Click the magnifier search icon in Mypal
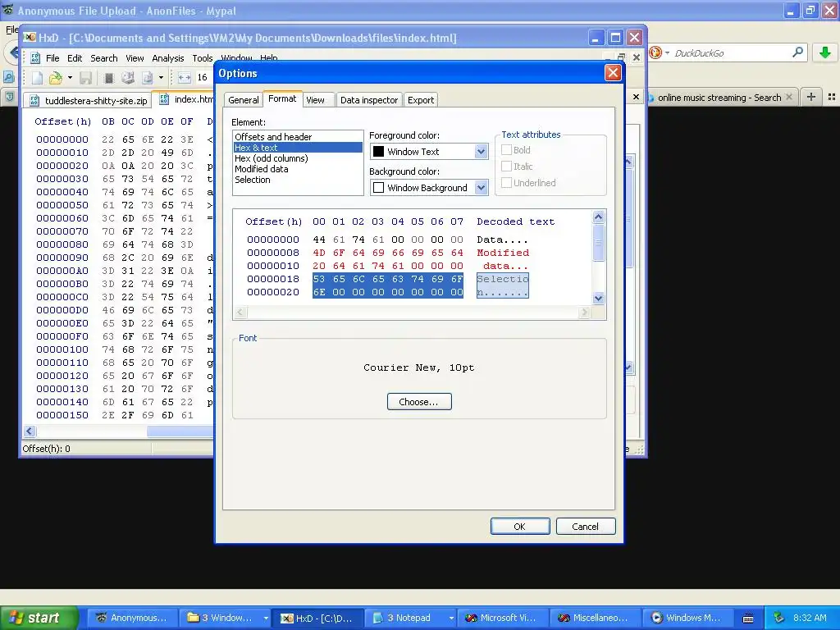Screen dimensions: 840x630 pos(797,52)
